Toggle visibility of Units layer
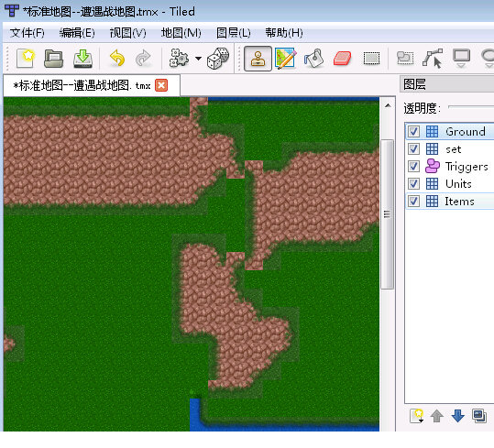 coord(413,183)
